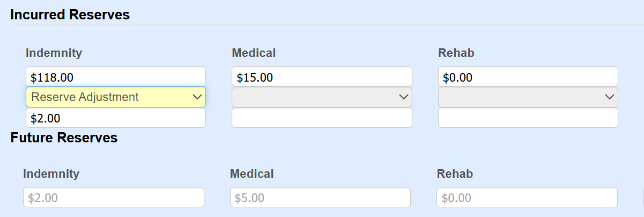Screen dimensions: 644x217
Task: Click the Indemnity label under Future Reserves
Action: point(51,174)
